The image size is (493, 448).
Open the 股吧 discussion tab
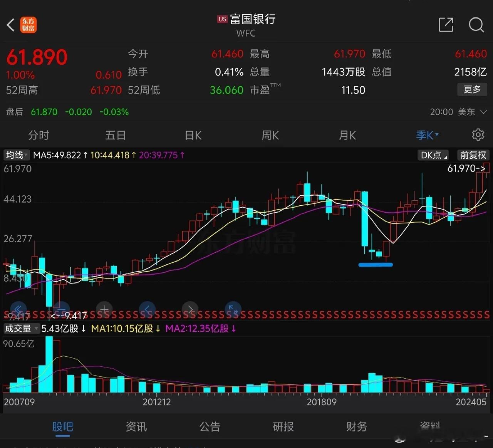coord(63,427)
